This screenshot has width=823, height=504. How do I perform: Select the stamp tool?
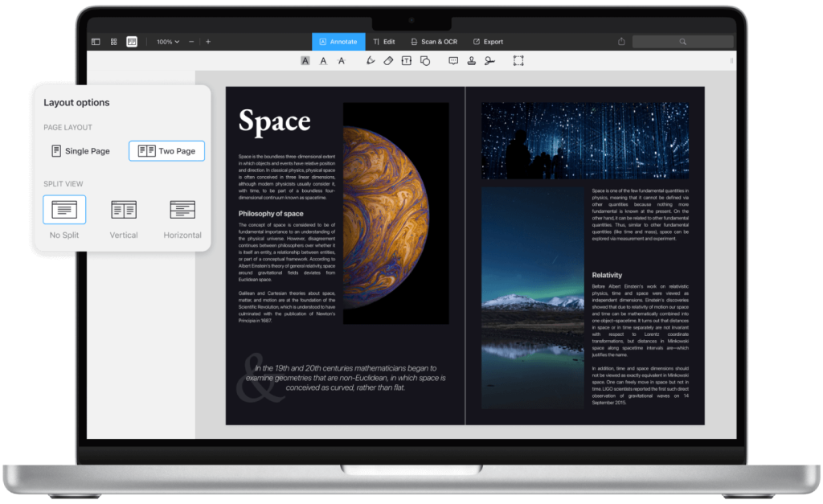tap(471, 61)
